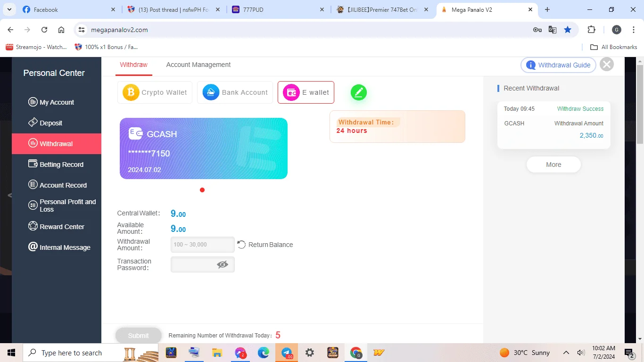Viewport: 644px width, 362px height.
Task: Click the Submit button
Action: (138, 335)
